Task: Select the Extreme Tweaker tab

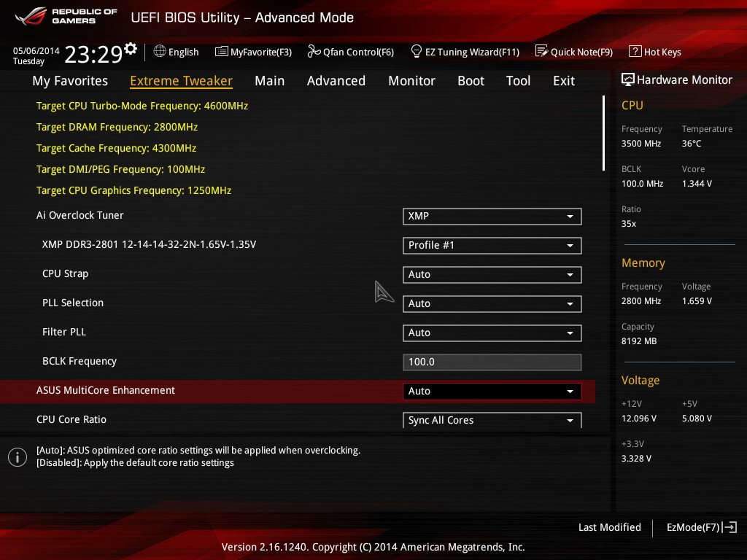Action: point(181,81)
